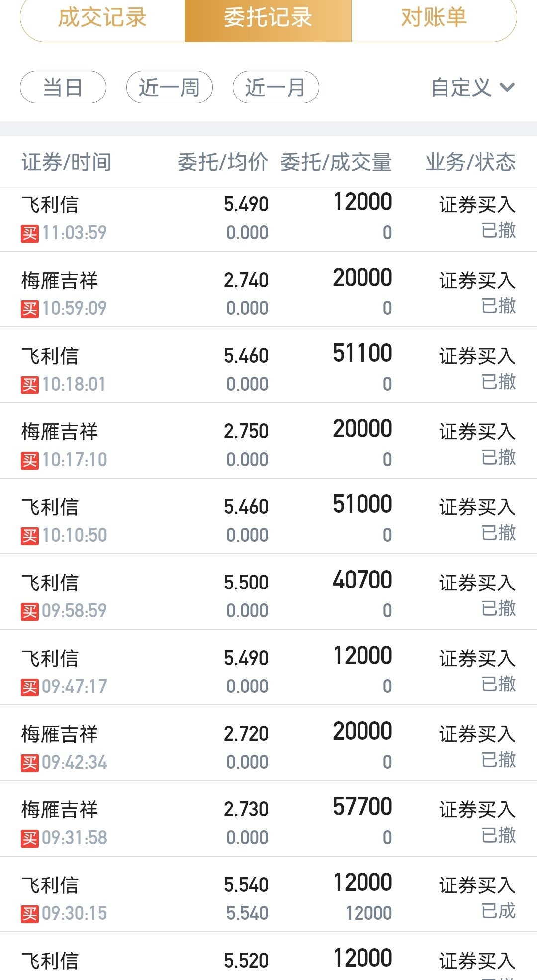Filter records by 当日
Viewport: 537px width, 980px height.
(x=63, y=87)
